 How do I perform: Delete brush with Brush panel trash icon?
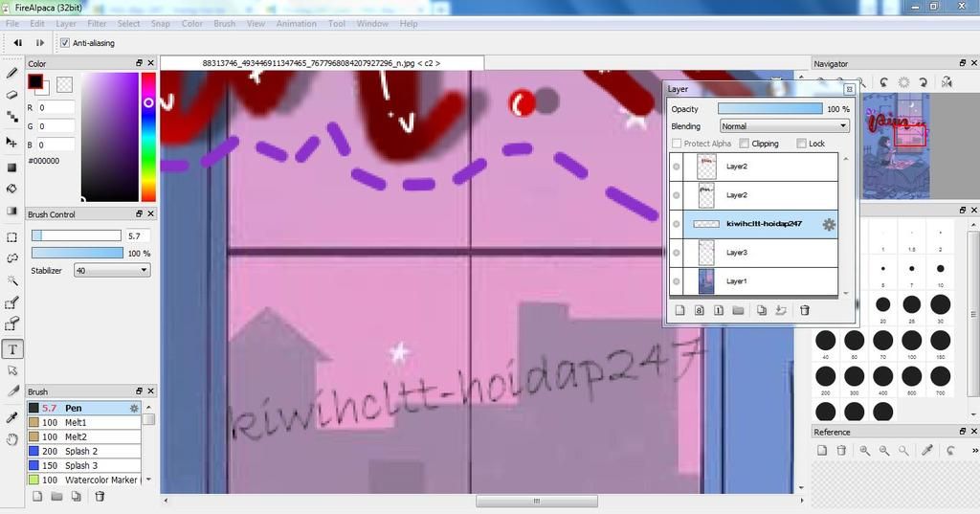(x=100, y=497)
